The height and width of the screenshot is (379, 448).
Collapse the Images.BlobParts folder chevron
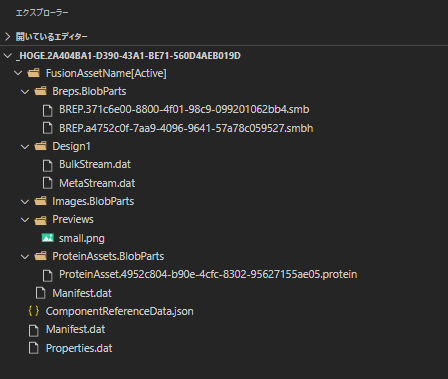point(25,201)
